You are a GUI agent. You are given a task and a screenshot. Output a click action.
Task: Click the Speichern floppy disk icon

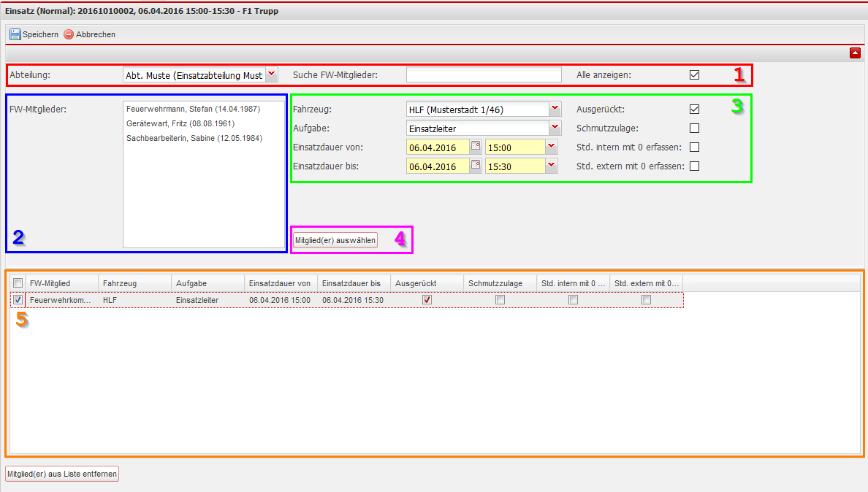point(15,34)
